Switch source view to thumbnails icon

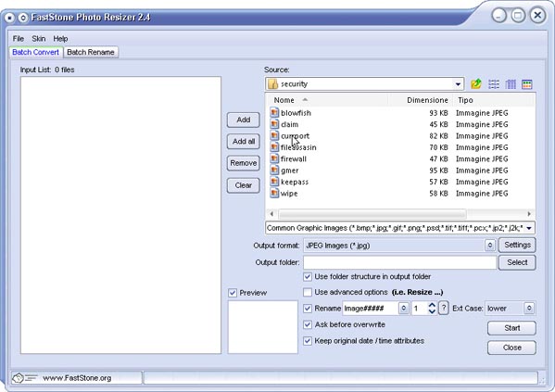tap(527, 84)
